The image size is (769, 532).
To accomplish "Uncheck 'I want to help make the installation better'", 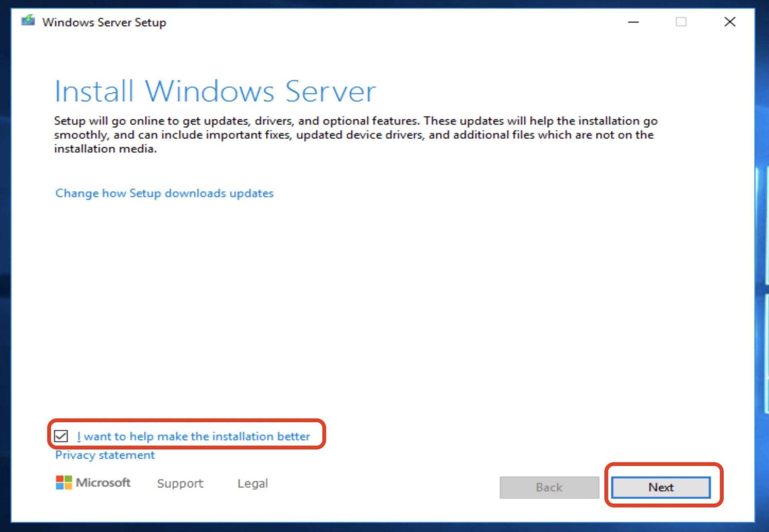I will (x=61, y=437).
